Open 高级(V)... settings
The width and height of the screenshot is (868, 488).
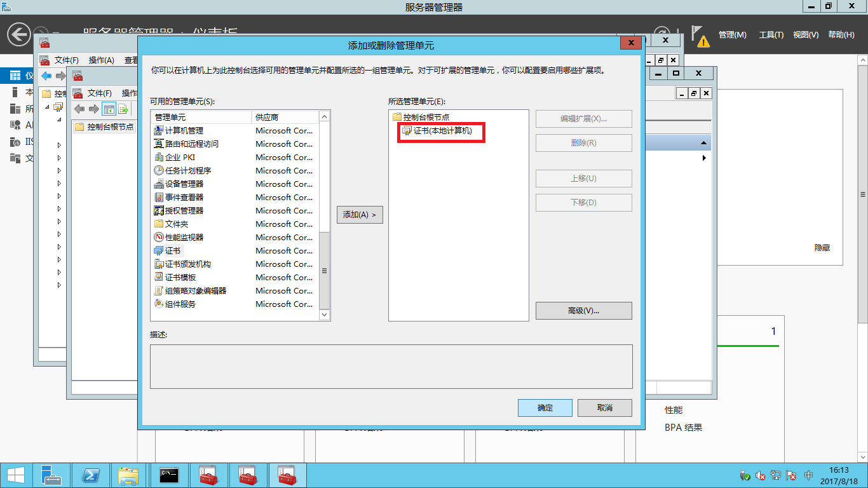583,311
